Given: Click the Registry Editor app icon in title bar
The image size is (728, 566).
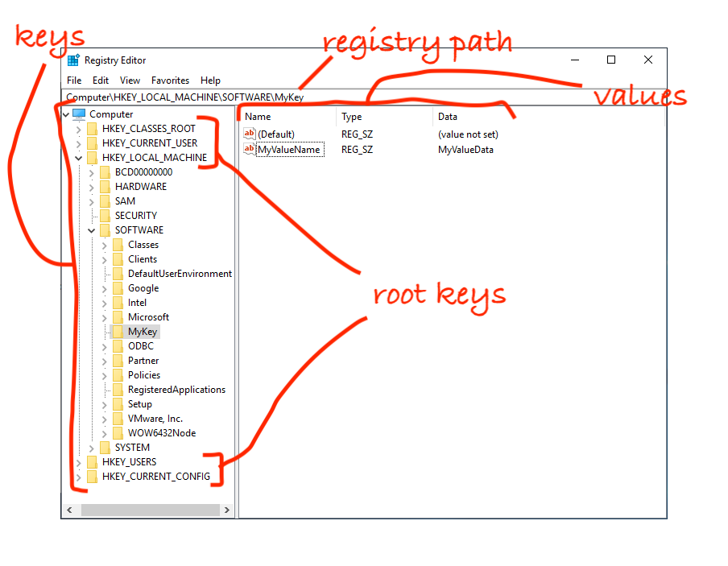Looking at the screenshot, I should tap(73, 60).
